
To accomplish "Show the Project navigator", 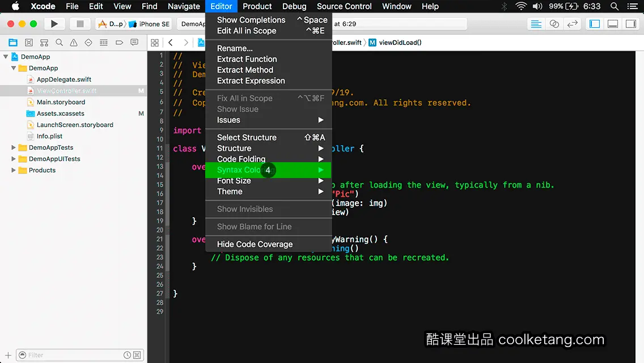I will coord(13,43).
